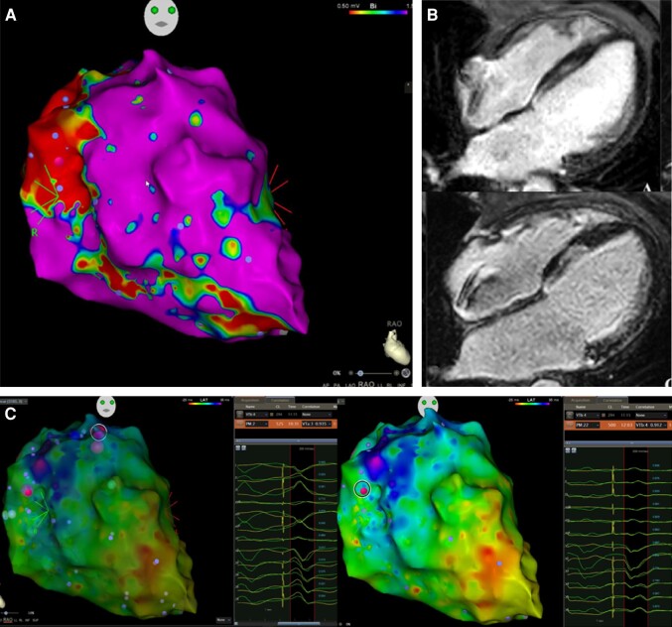
Task: Click head orientation icon on left LAT map
Action: (x=107, y=406)
